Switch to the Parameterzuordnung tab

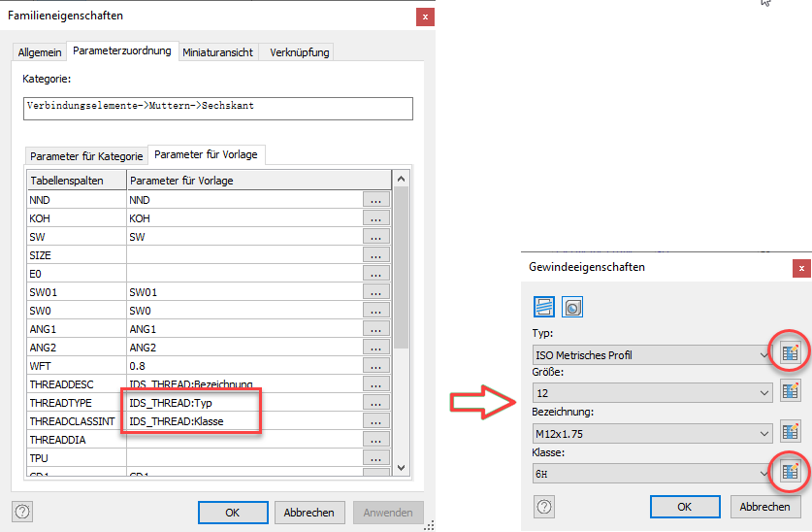tap(122, 50)
